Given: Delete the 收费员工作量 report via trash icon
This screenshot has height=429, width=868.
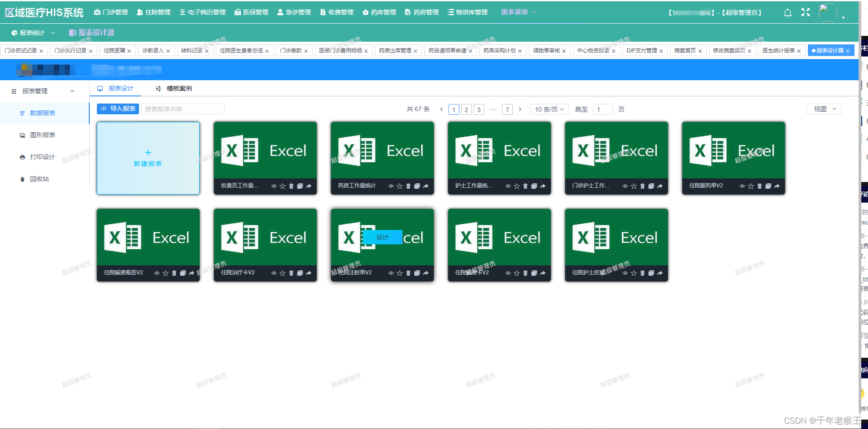Looking at the screenshot, I should [291, 186].
